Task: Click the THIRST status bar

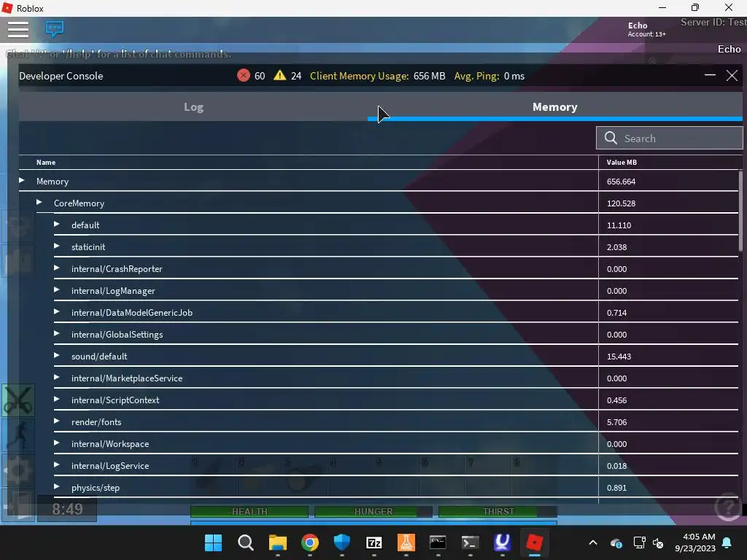Action: pyautogui.click(x=498, y=511)
